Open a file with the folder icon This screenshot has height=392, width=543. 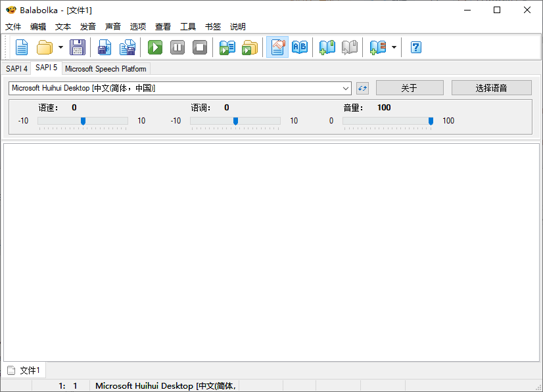(x=44, y=47)
